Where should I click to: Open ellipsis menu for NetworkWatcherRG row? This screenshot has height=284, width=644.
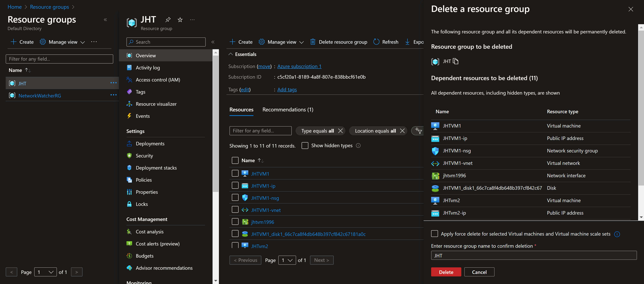[114, 95]
